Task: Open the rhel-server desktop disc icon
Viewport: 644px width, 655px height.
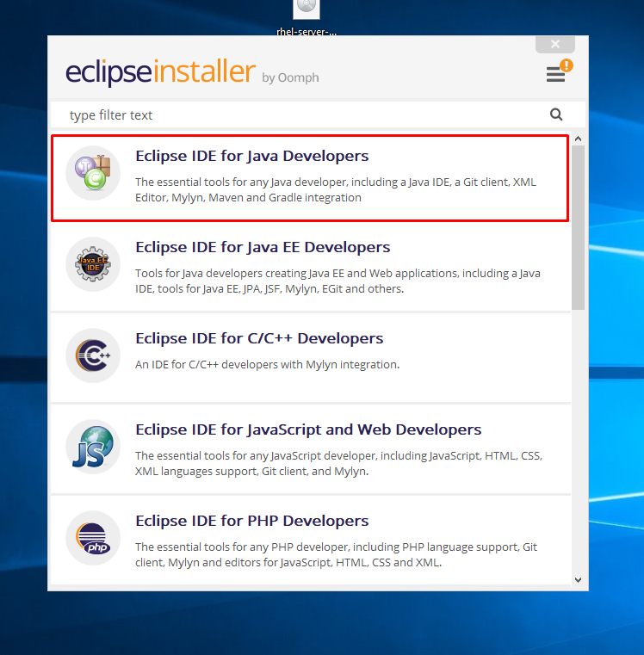Action: 307,16
